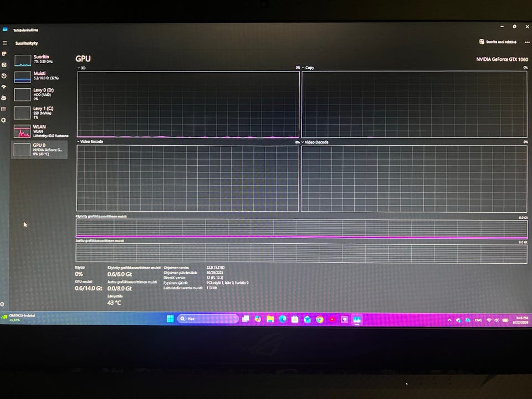
Task: Open the ENG language switcher in tray
Action: [x=478, y=320]
